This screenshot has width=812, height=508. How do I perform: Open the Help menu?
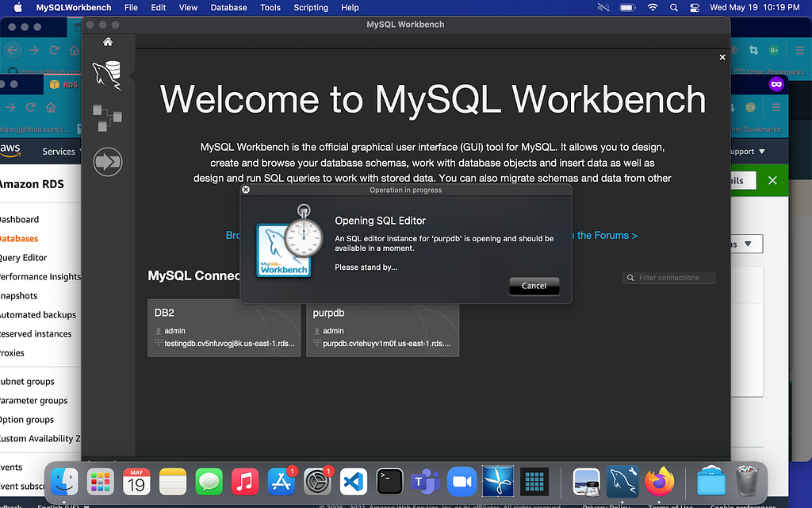(x=350, y=7)
